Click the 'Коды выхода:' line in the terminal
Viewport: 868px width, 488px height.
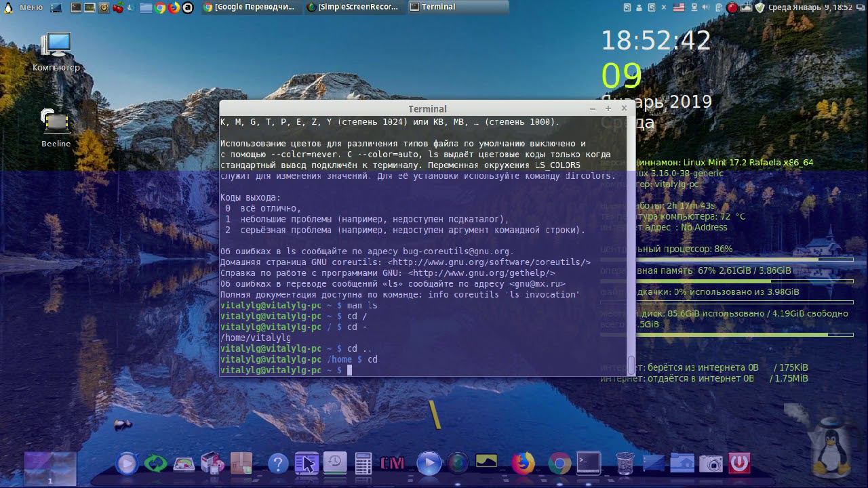[x=250, y=197]
